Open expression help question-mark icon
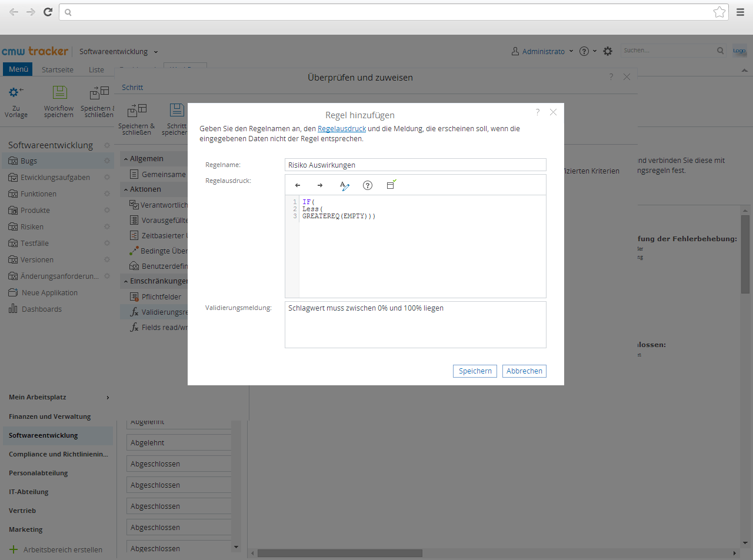The width and height of the screenshot is (753, 560). 368,185
